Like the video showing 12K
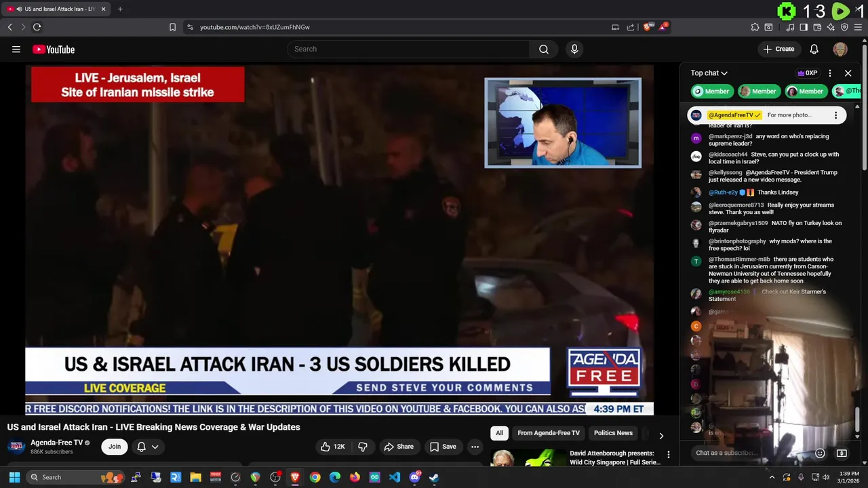The width and height of the screenshot is (868, 488). click(x=333, y=447)
